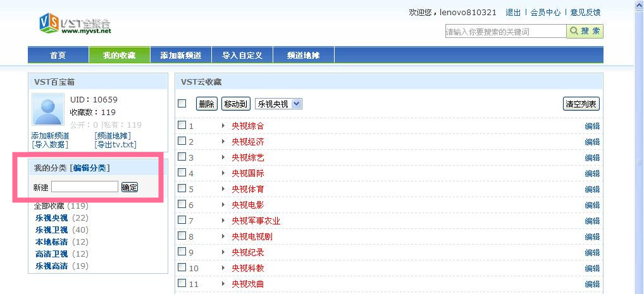Click the user avatar picture
The width and height of the screenshot is (644, 294).
coord(48,109)
